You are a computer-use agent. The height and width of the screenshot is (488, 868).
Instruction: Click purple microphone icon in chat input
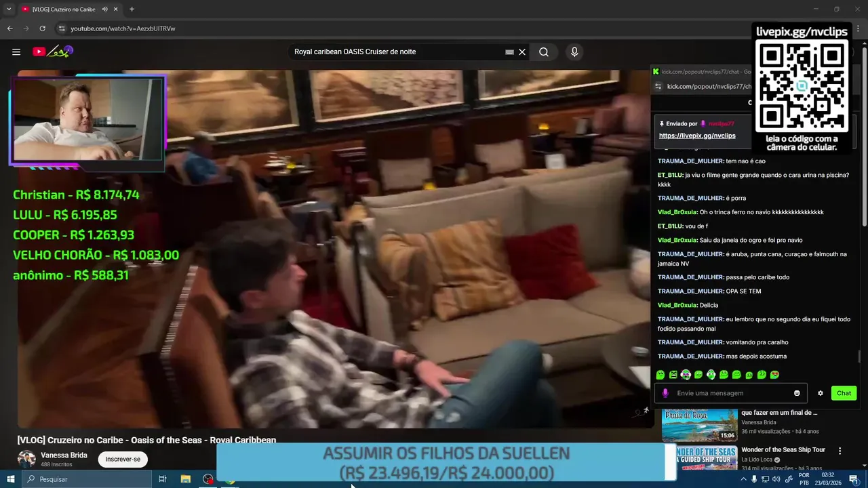[665, 393]
